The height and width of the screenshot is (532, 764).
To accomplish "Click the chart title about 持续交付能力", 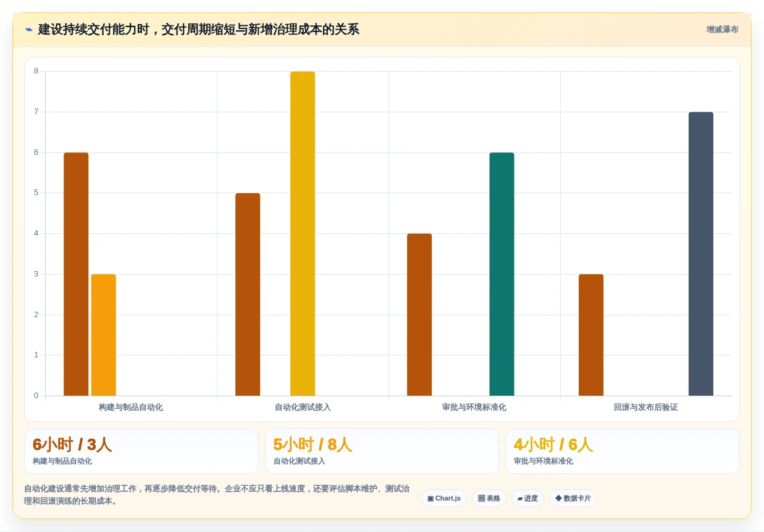I will pyautogui.click(x=198, y=30).
